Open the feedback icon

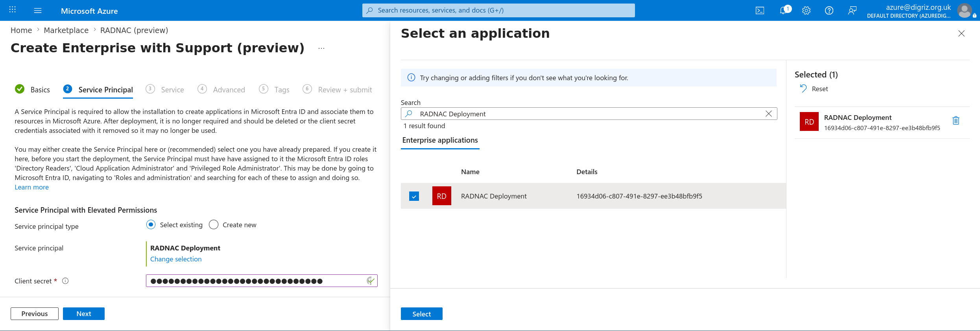pyautogui.click(x=852, y=11)
